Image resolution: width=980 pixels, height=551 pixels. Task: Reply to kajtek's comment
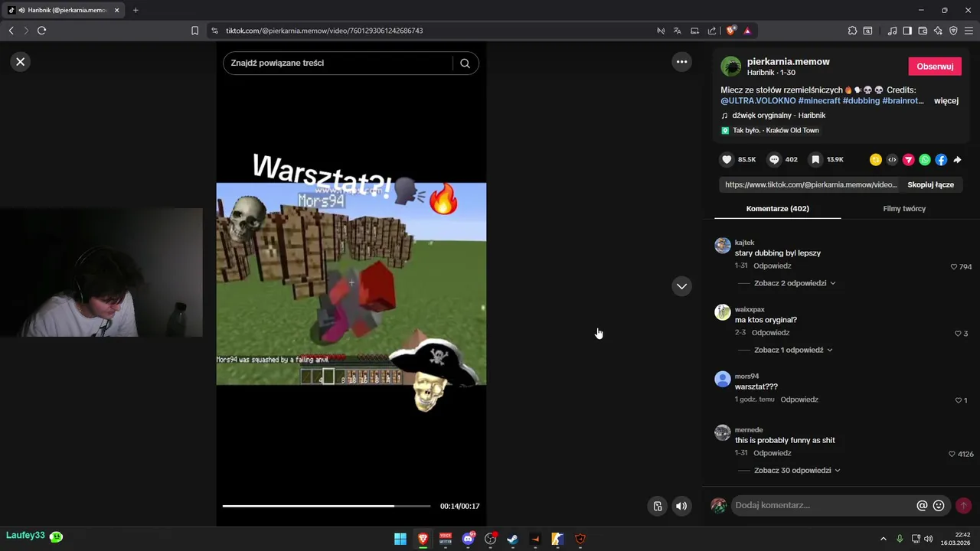click(x=772, y=266)
